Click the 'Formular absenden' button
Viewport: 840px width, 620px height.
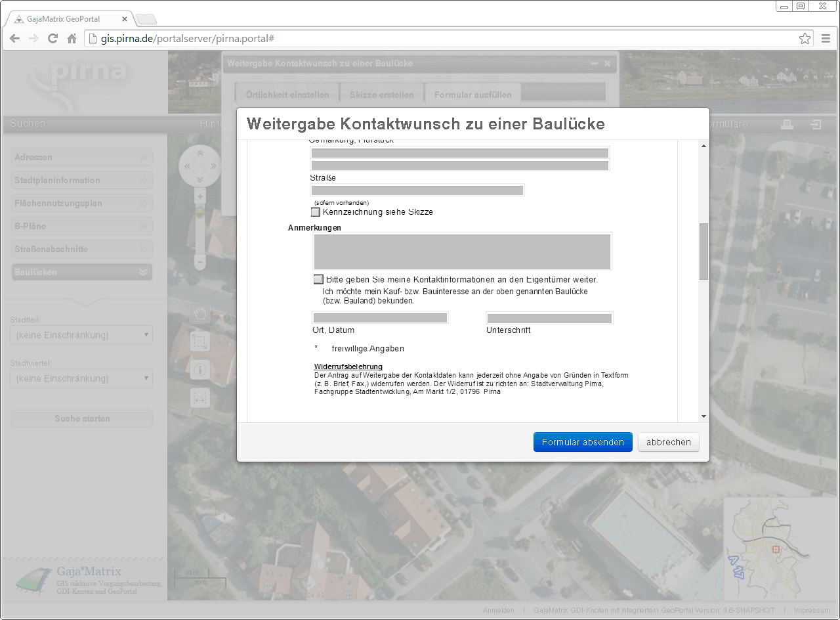[x=583, y=442]
